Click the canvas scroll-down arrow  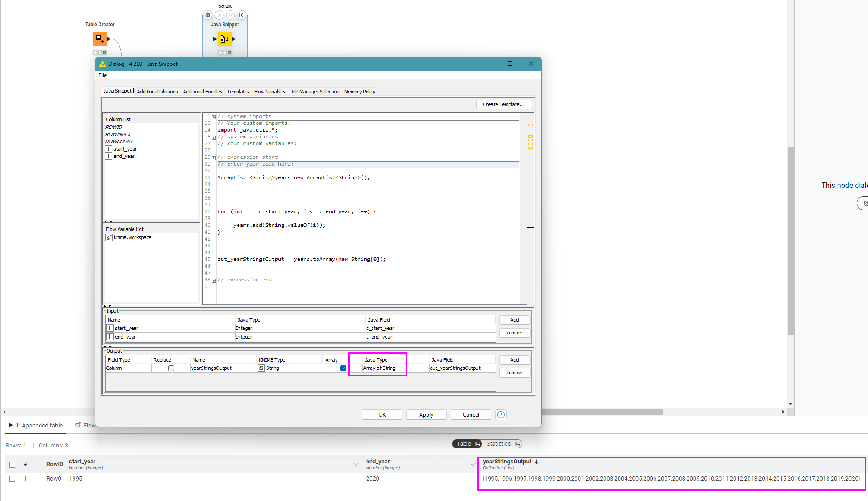point(791,404)
